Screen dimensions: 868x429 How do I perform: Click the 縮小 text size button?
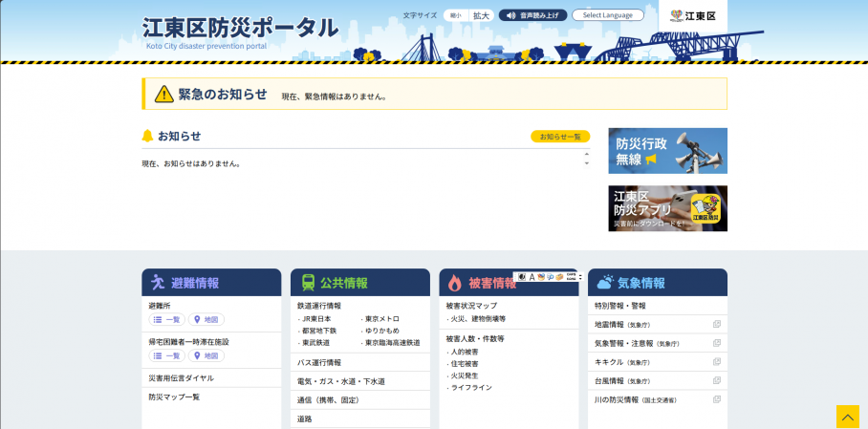pyautogui.click(x=456, y=15)
